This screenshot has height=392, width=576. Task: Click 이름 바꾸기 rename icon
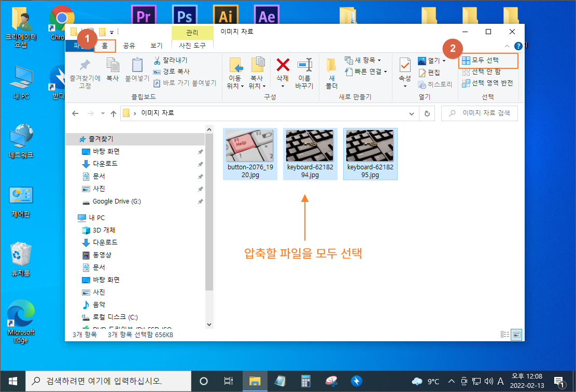point(304,65)
